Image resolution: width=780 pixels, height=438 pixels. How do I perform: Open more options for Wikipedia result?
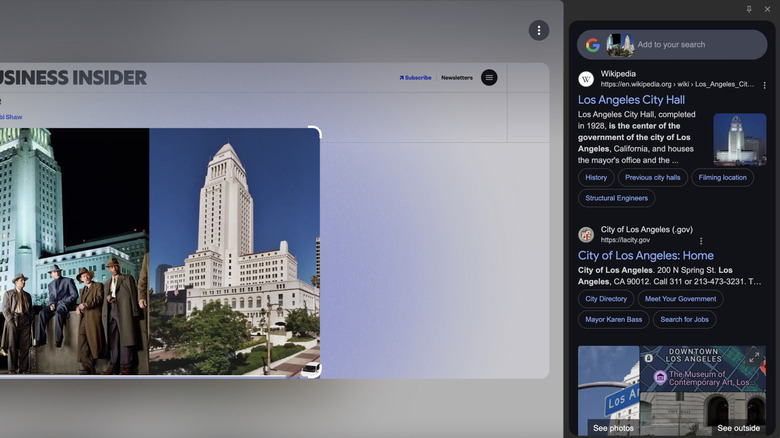[764, 85]
